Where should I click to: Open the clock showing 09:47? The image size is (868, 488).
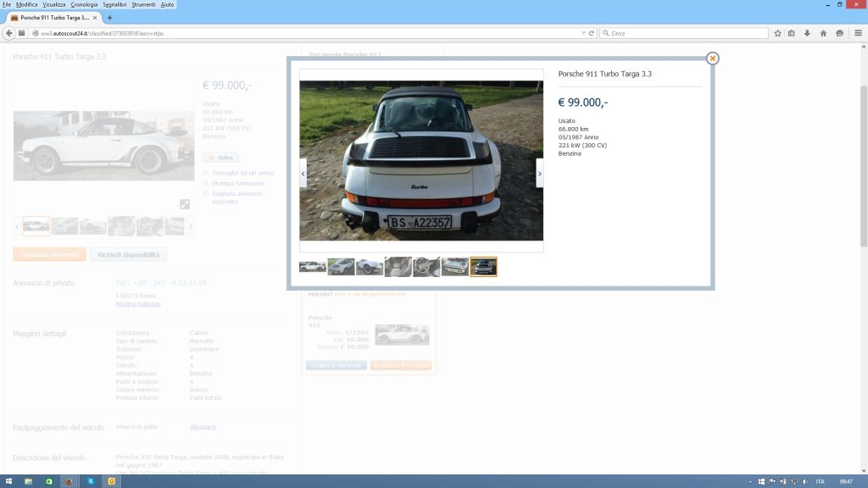(846, 482)
